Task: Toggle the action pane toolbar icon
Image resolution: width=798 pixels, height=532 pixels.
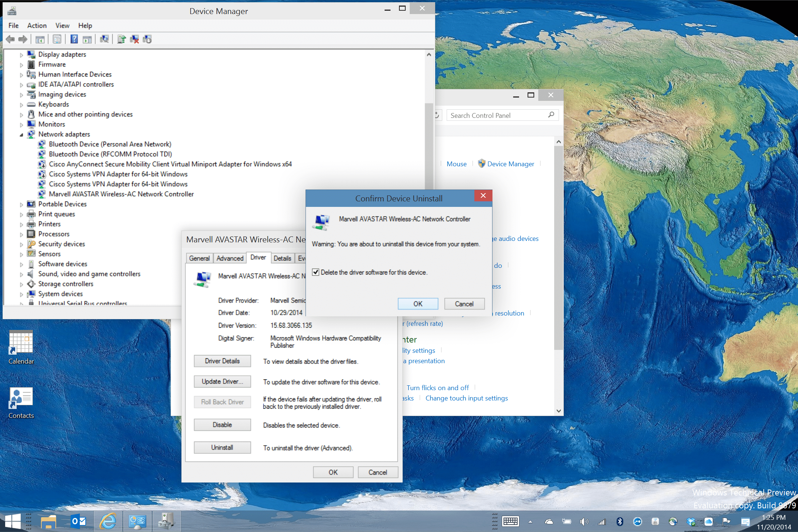Action: pyautogui.click(x=87, y=39)
